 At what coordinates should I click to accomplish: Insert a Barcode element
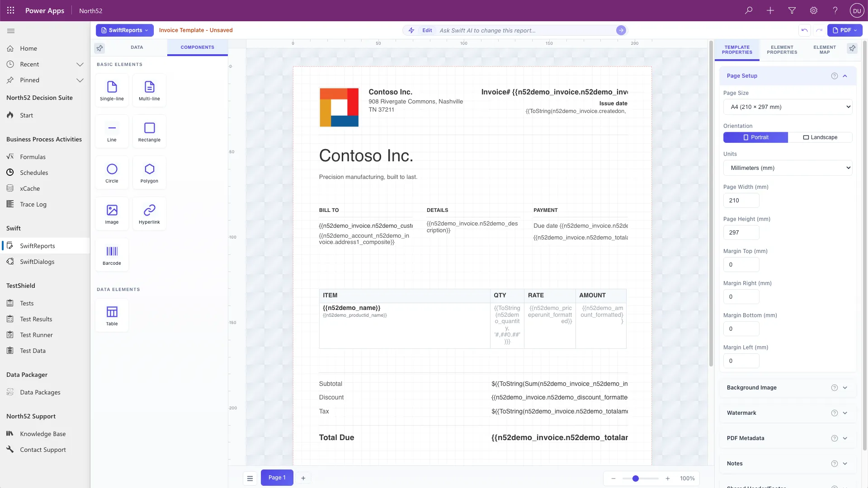(112, 255)
